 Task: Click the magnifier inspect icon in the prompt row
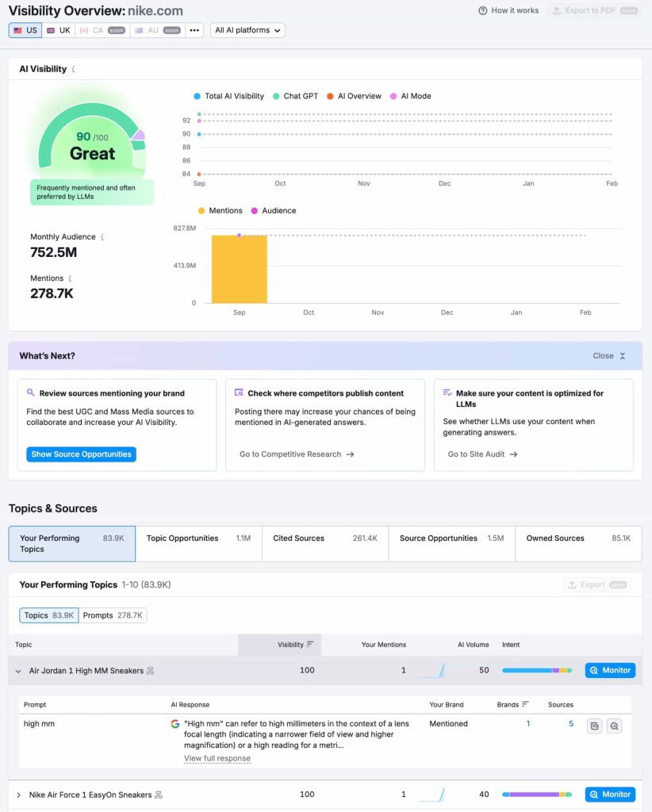click(x=614, y=725)
